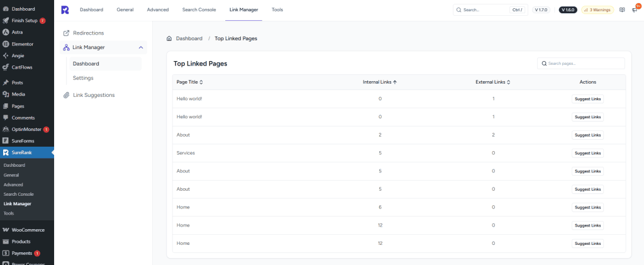Click the Comments bubble icon
Viewport: 644px width, 265px height.
pyautogui.click(x=6, y=118)
